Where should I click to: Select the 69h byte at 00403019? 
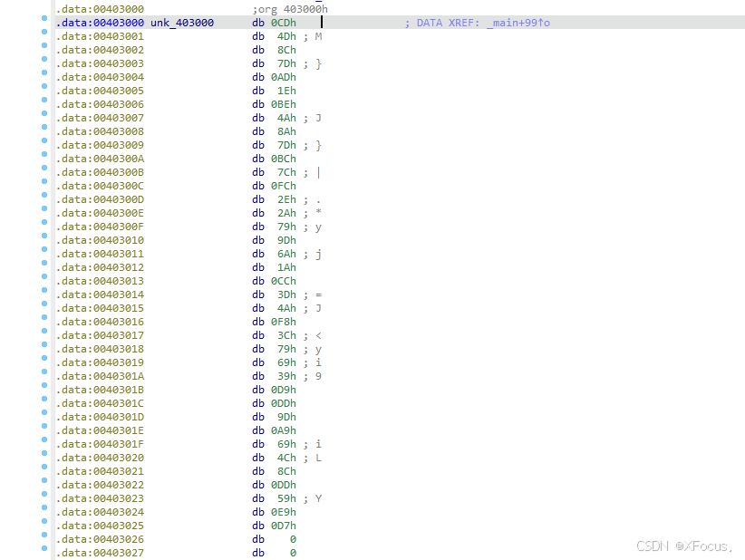[286, 362]
